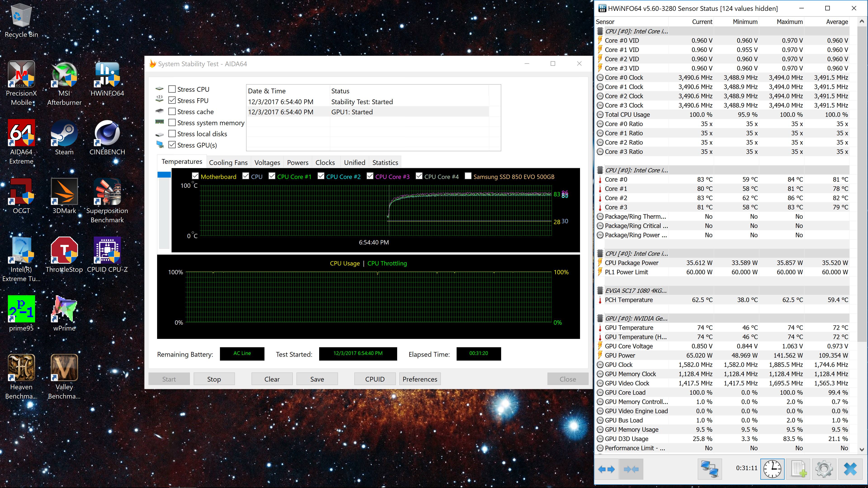
Task: Enable the Stress CPU checkbox
Action: click(172, 89)
